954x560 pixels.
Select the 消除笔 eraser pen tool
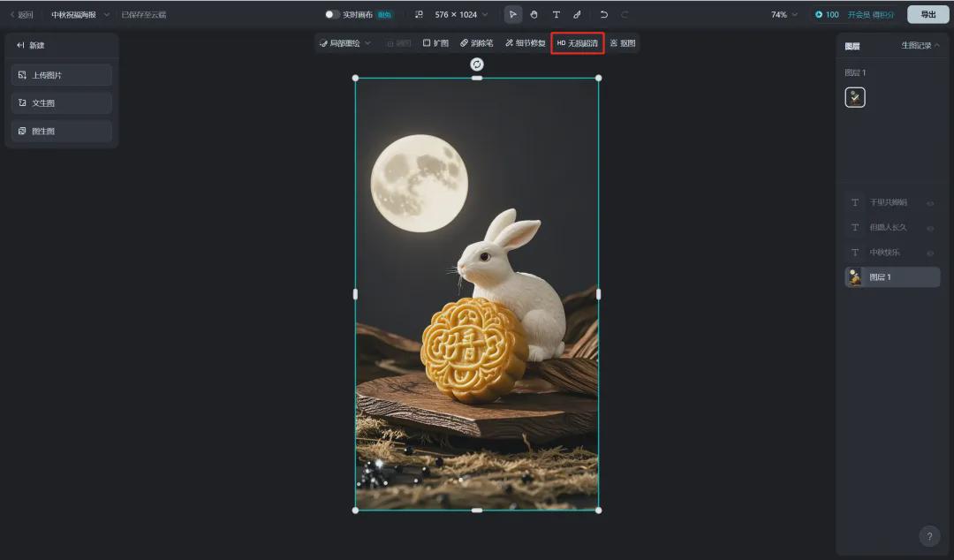[477, 42]
